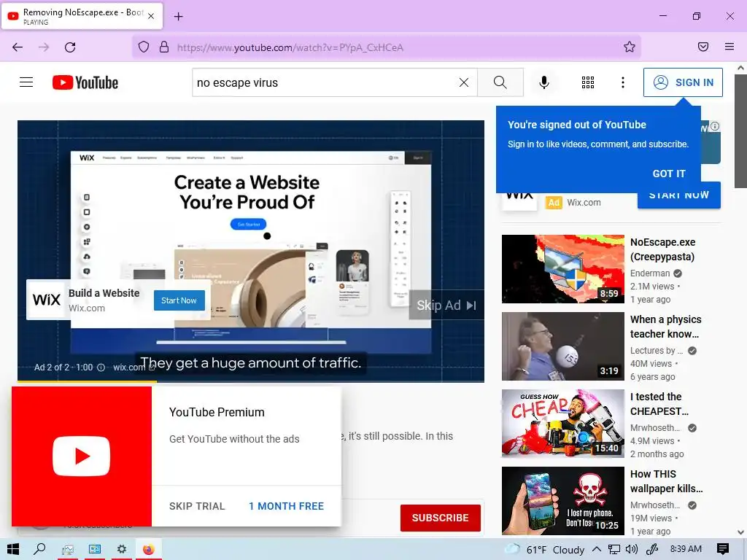The width and height of the screenshot is (747, 560).
Task: Click the video ad progress bar
Action: [251, 381]
